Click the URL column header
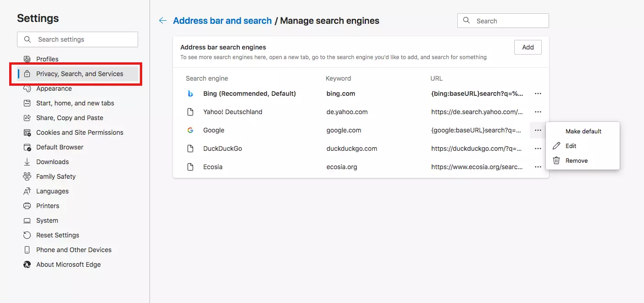 click(437, 78)
